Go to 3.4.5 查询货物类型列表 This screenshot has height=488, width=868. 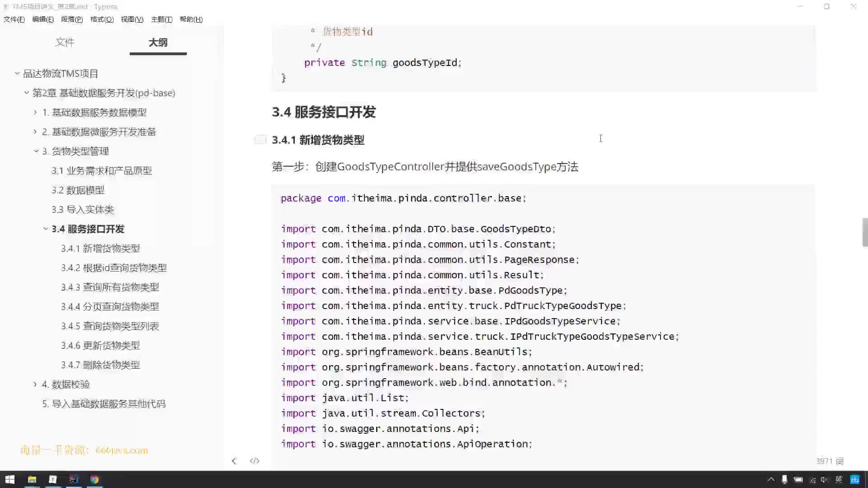(x=110, y=326)
